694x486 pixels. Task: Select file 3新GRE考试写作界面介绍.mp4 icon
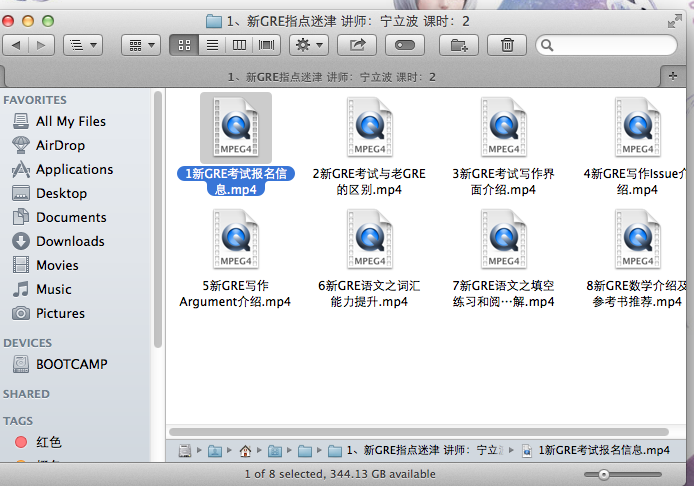click(x=504, y=127)
